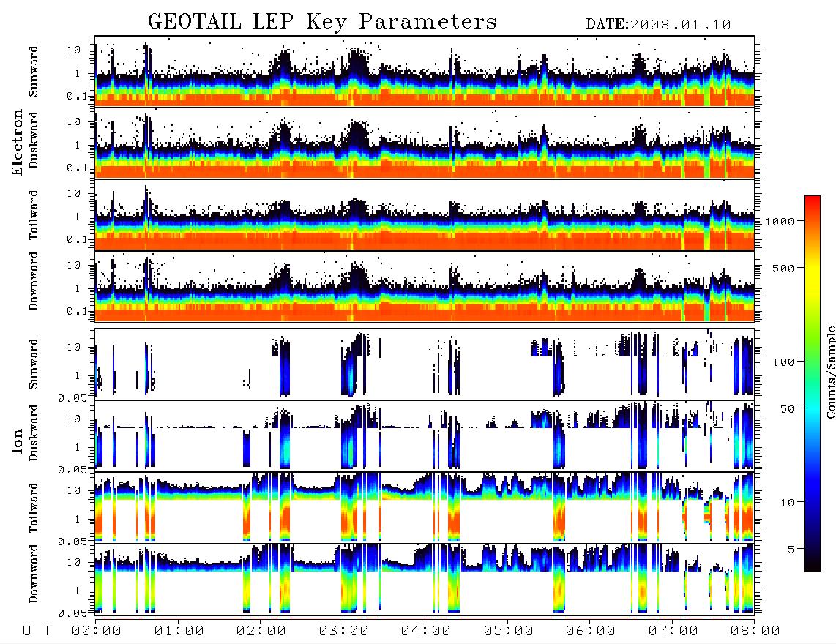
Task: Select the DATE:2008.01.10 label
Action: 658,25
